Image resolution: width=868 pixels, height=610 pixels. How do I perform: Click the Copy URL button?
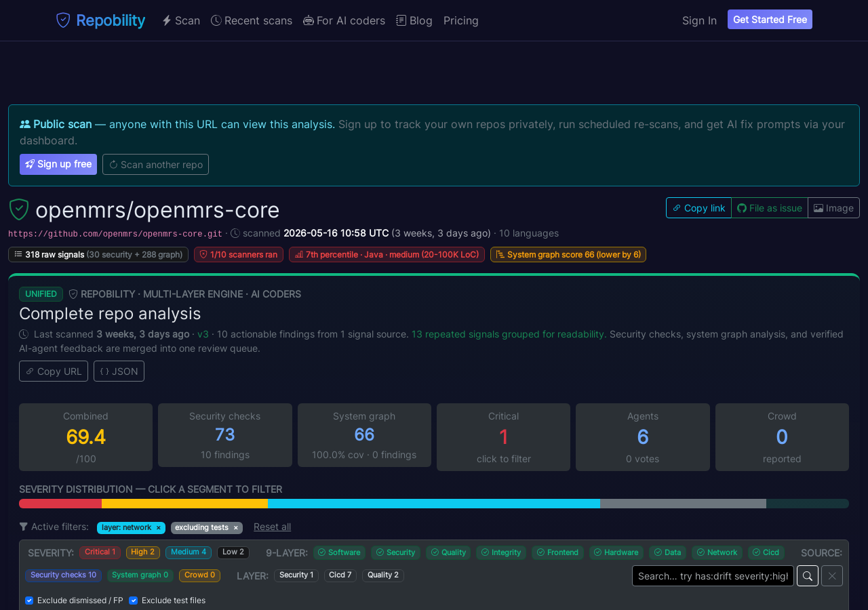tap(54, 371)
